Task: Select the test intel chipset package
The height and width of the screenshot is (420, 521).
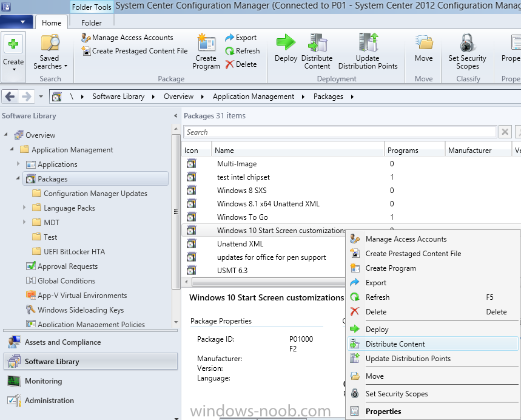Action: pyautogui.click(x=351, y=177)
